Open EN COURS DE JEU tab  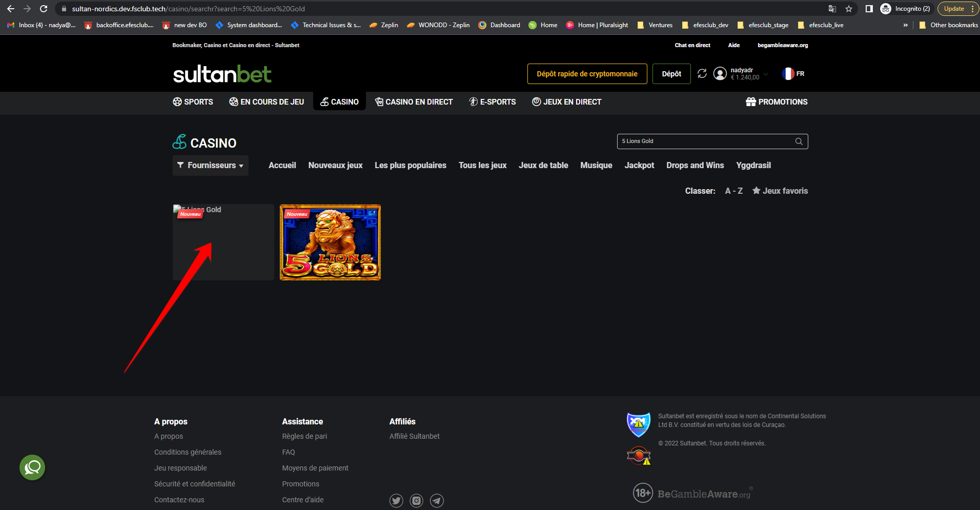point(267,102)
